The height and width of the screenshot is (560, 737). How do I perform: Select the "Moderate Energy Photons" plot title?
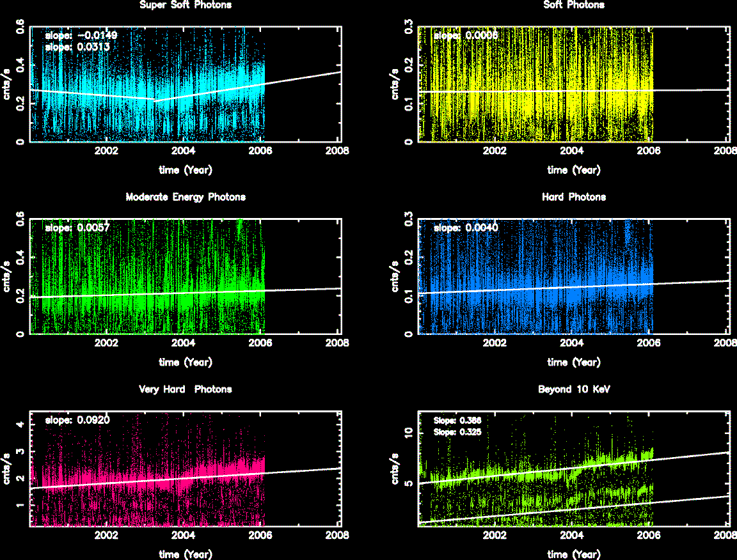click(185, 197)
